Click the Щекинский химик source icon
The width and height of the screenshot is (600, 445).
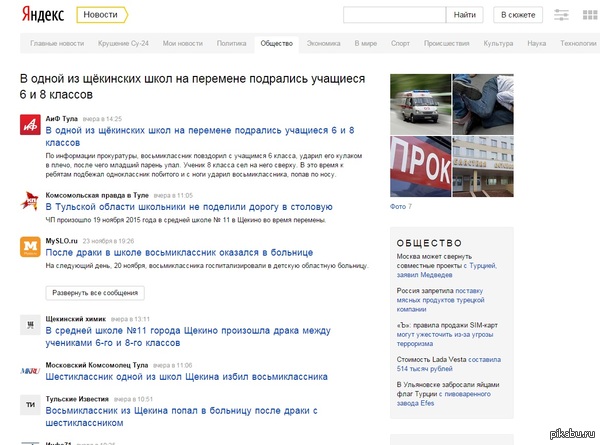pos(29,324)
